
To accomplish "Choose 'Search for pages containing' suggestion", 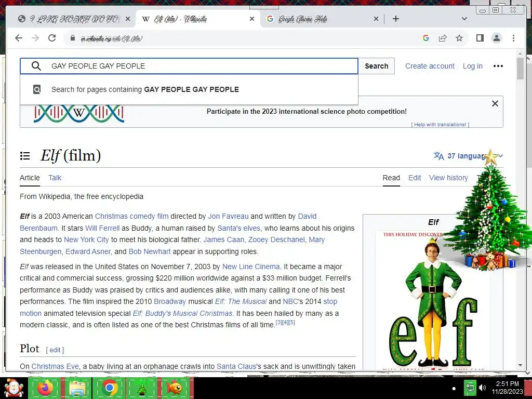I will tap(189, 89).
